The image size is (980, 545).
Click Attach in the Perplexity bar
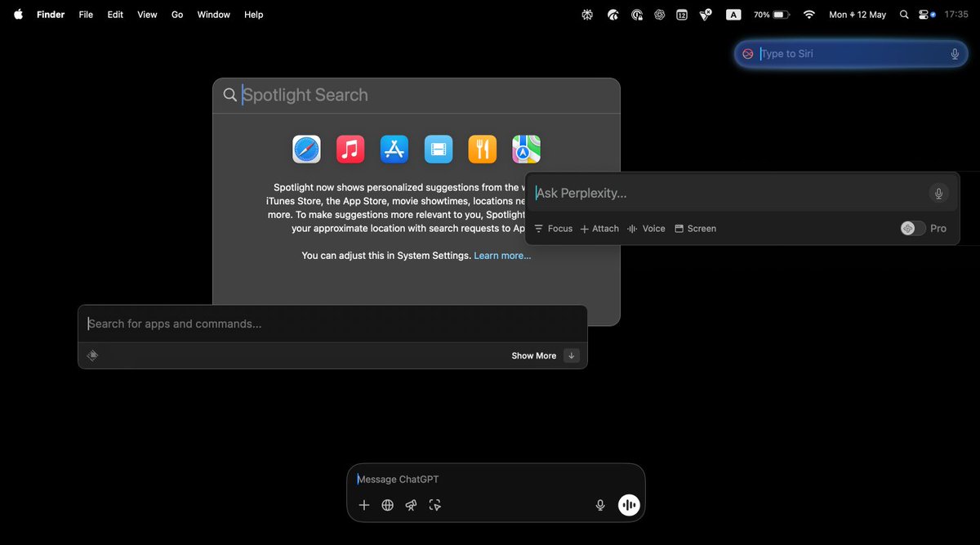coord(599,229)
